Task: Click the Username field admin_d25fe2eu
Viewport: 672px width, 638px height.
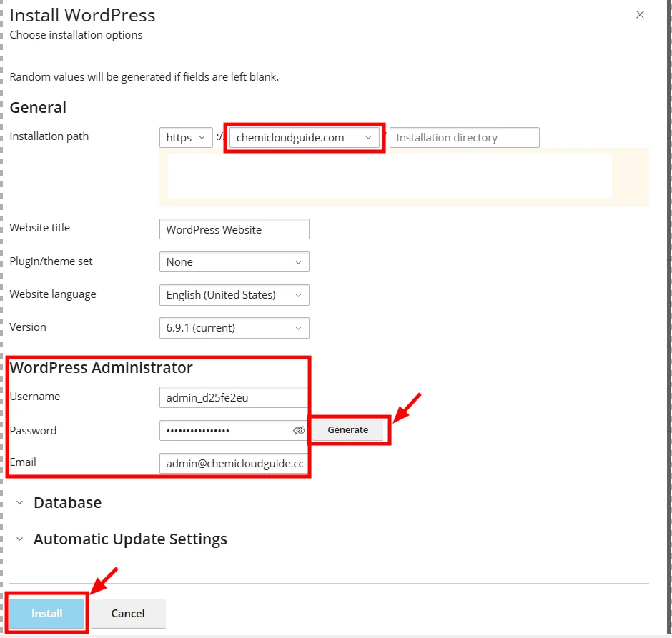Action: point(234,398)
